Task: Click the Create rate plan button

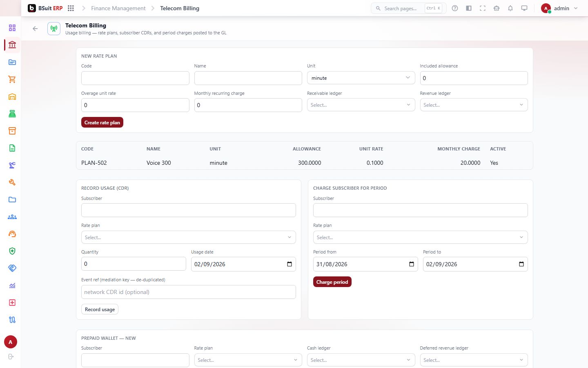Action: click(102, 123)
